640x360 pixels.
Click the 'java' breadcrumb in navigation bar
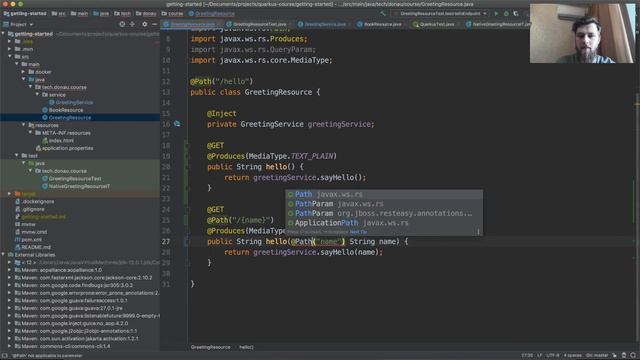point(101,13)
